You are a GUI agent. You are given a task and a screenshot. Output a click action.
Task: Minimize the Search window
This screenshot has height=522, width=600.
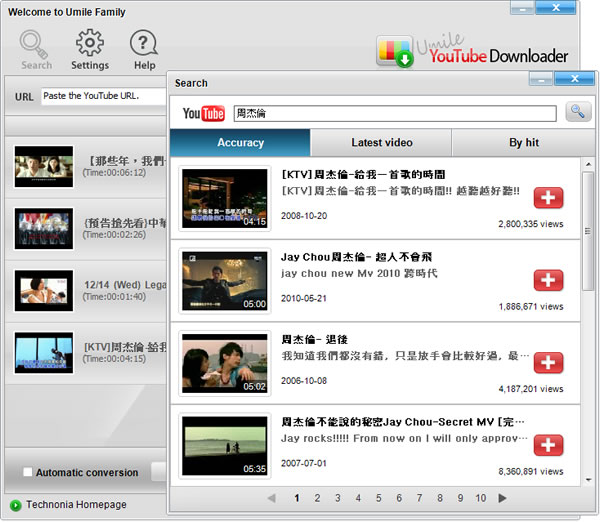point(541,79)
